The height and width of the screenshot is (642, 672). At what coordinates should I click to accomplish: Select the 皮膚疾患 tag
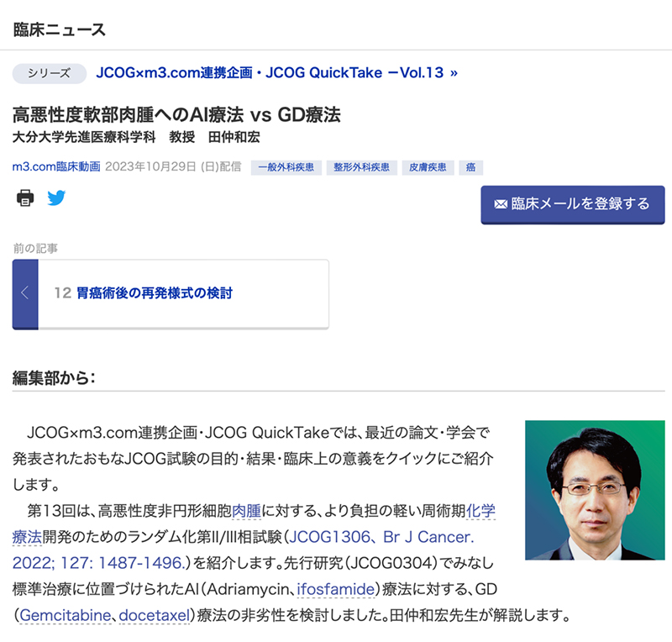click(428, 167)
